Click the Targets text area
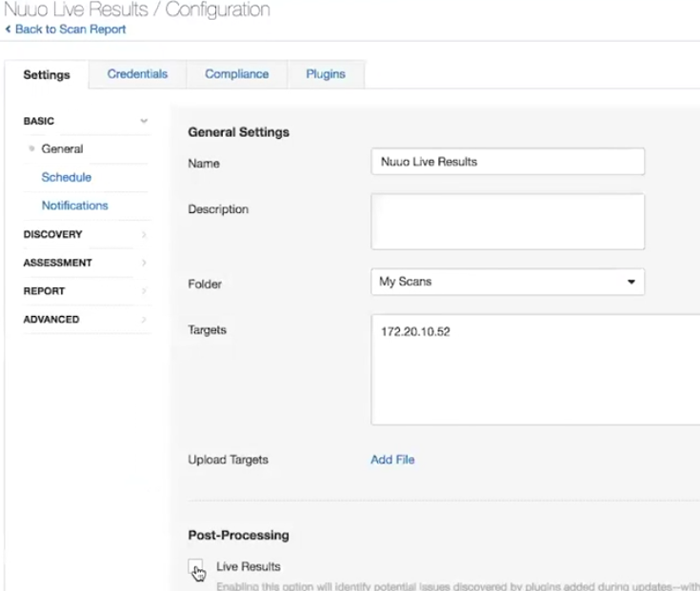 [535, 370]
